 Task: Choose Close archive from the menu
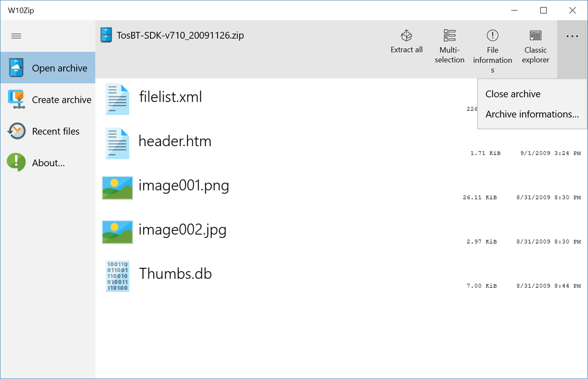[512, 93]
